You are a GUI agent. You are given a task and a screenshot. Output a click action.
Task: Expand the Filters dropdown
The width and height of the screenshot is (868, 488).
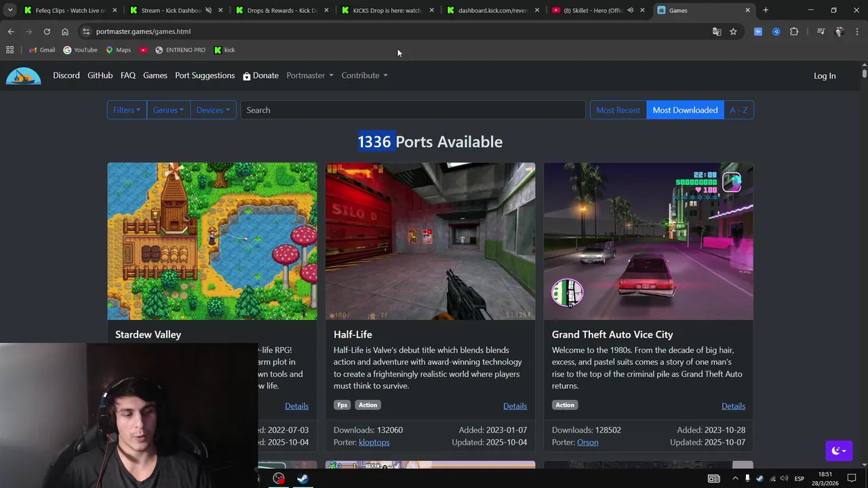127,110
